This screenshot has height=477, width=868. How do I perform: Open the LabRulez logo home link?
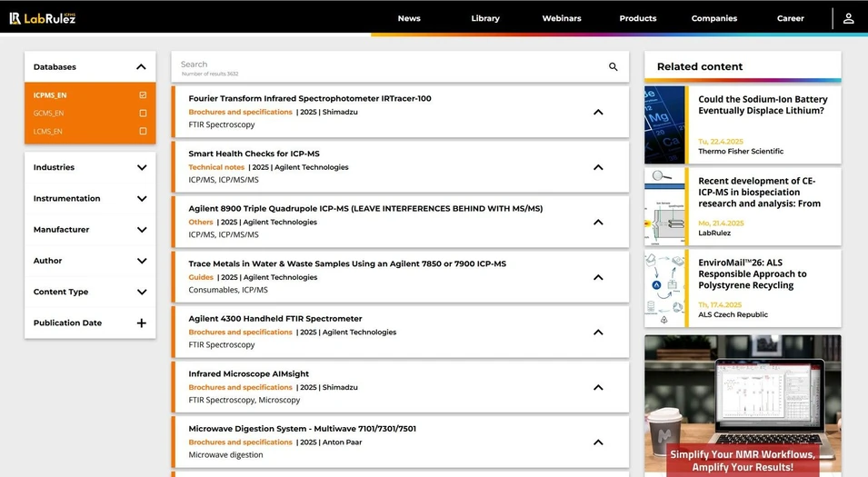(x=42, y=18)
